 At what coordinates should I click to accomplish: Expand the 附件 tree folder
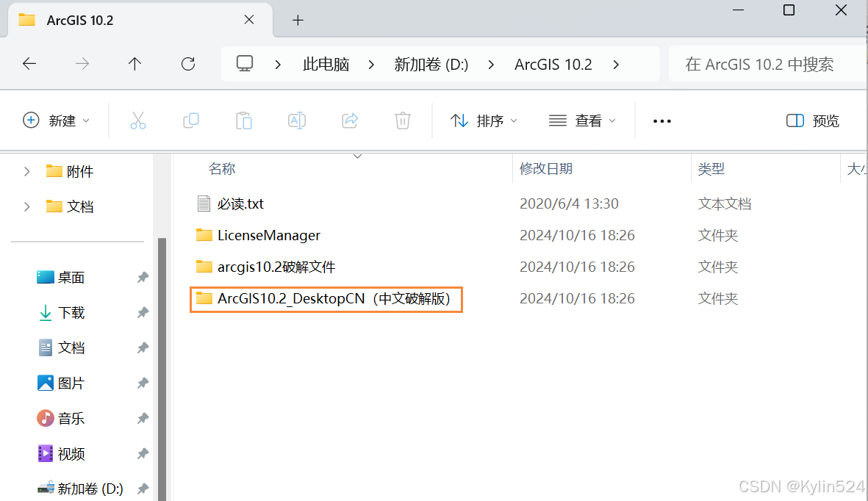pyautogui.click(x=26, y=172)
